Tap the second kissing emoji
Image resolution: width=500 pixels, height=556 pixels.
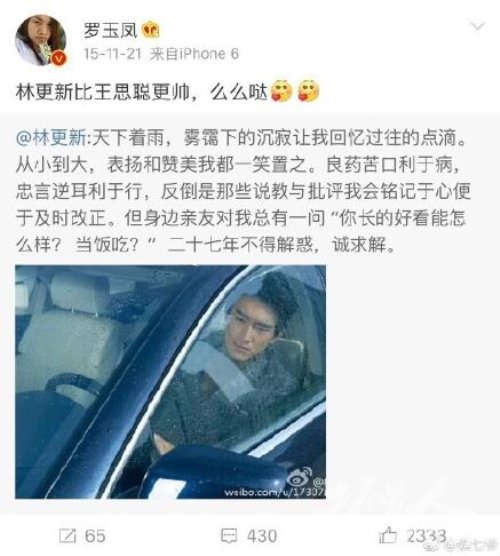[x=309, y=90]
